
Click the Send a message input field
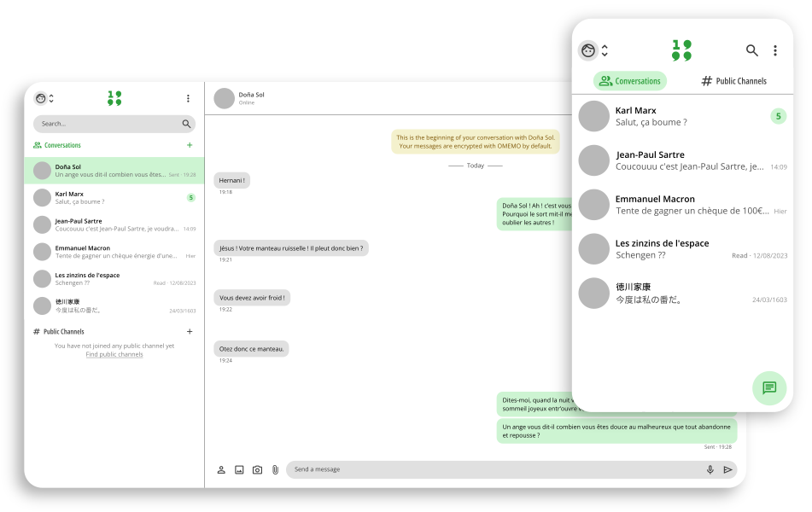click(495, 469)
